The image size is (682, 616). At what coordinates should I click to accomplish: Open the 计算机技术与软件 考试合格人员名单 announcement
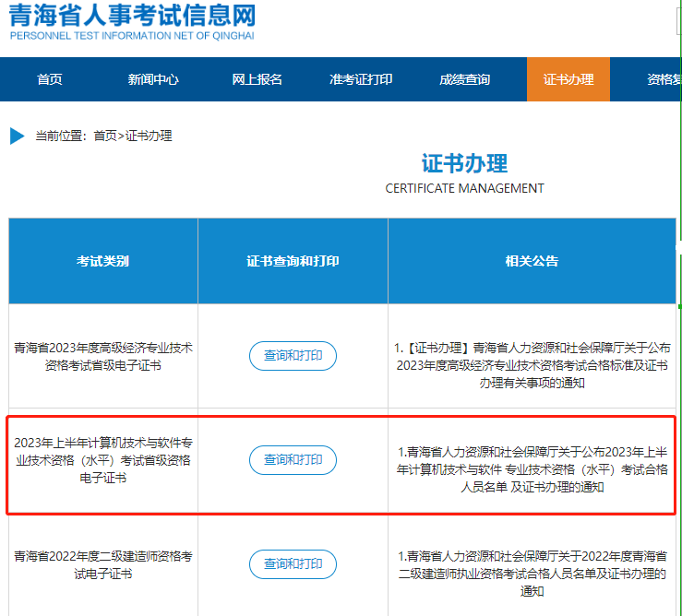[x=532, y=469]
